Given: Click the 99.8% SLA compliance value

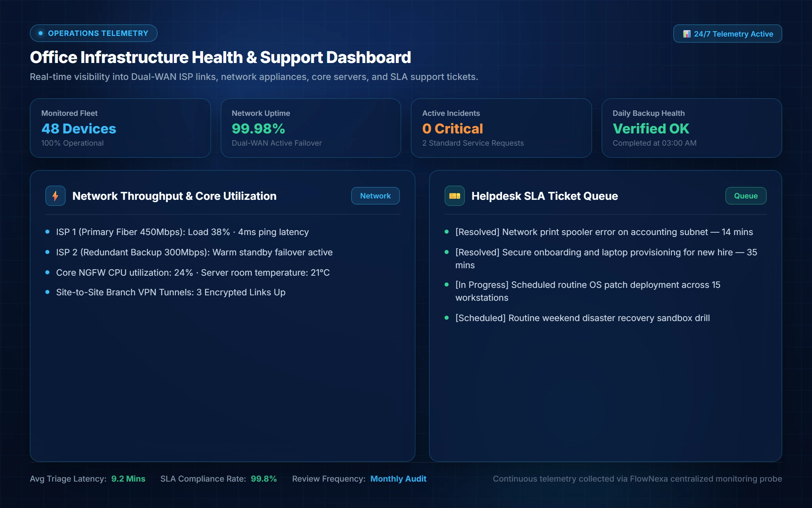Looking at the screenshot, I should point(264,479).
